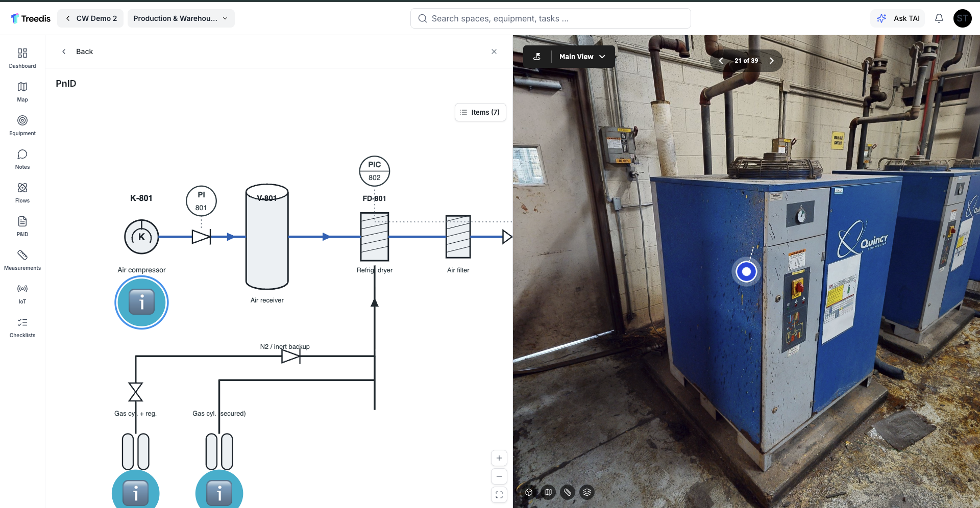Select the Air filter symbol
This screenshot has width=980, height=508.
pyautogui.click(x=458, y=237)
